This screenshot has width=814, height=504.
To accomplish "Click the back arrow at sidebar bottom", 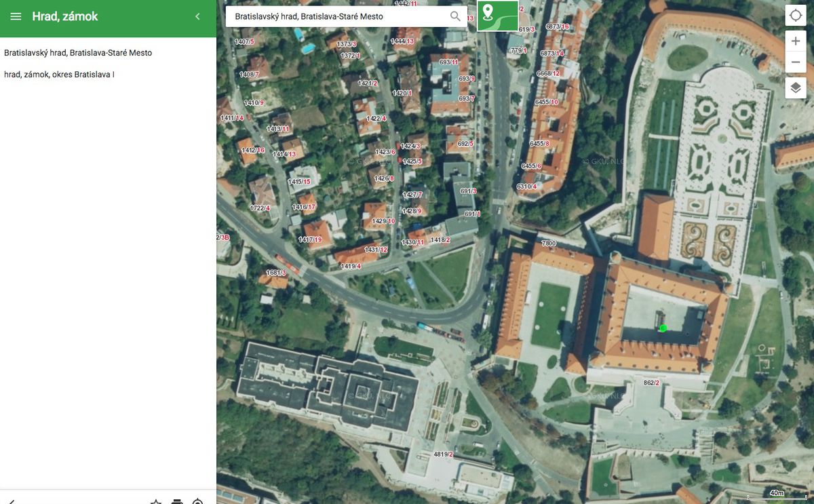I will point(14,501).
